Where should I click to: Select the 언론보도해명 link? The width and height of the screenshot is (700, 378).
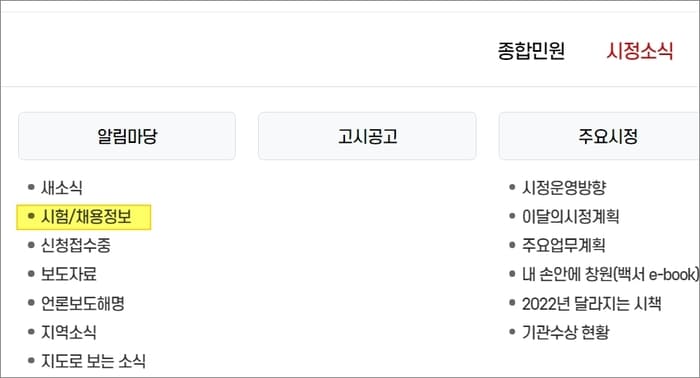click(83, 303)
